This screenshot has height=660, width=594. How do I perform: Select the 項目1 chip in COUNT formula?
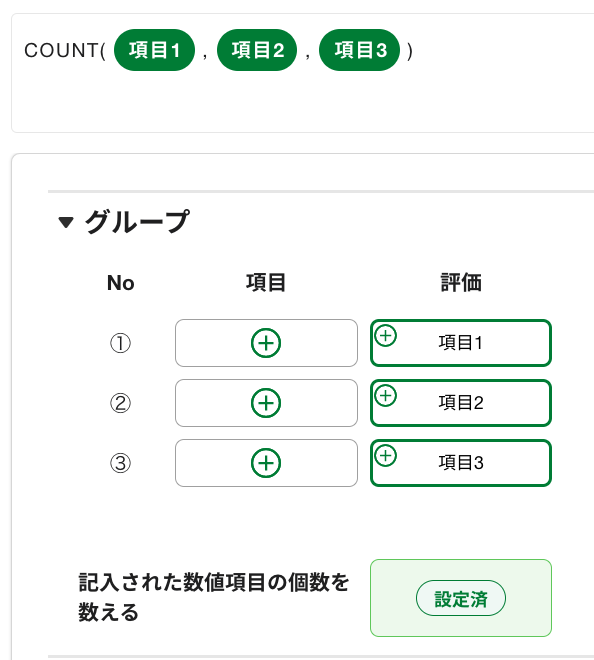coord(154,50)
